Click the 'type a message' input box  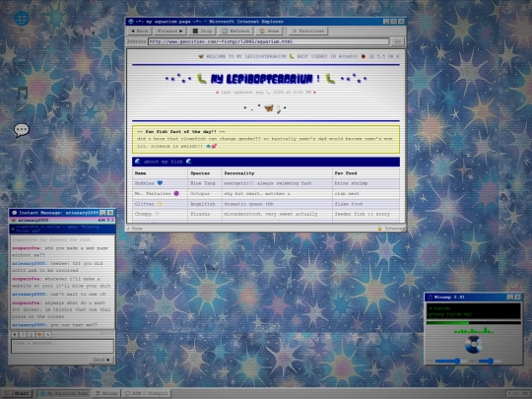[x=62, y=347]
